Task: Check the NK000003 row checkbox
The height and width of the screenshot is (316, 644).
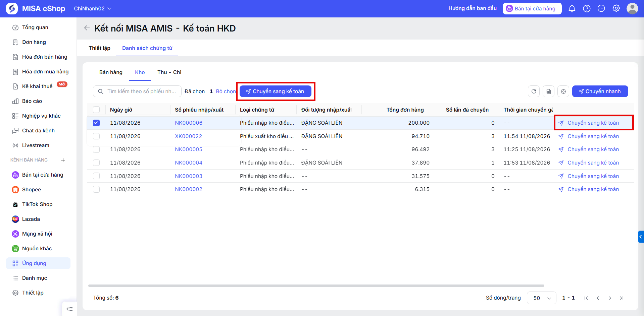Action: tap(96, 176)
